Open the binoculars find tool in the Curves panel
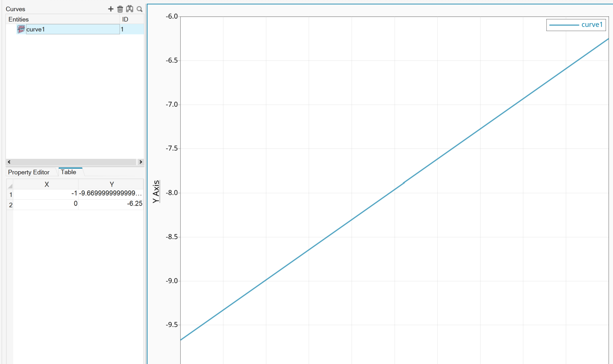 pyautogui.click(x=129, y=9)
